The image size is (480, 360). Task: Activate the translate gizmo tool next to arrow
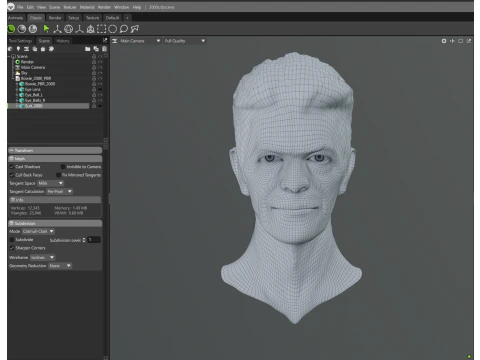[57, 29]
